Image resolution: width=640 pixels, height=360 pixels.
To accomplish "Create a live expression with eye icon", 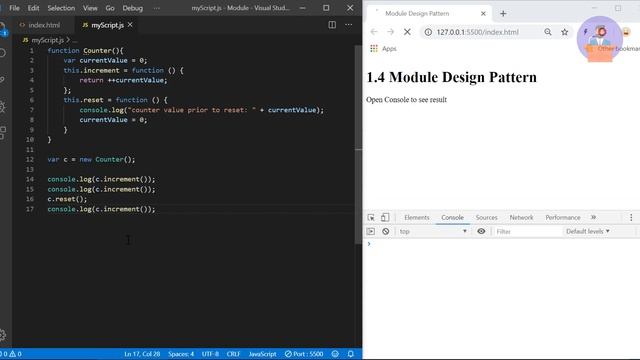I will click(481, 231).
